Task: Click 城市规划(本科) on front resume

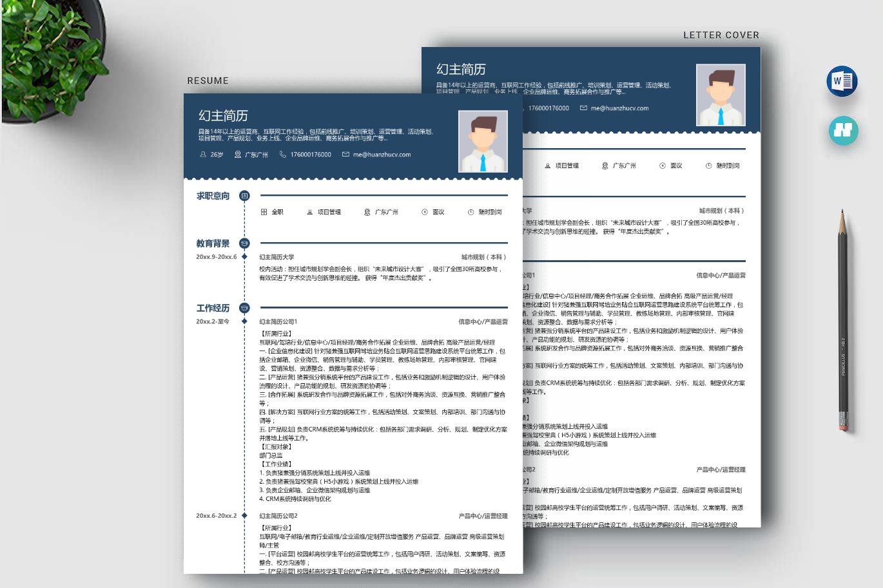Action: (x=484, y=257)
